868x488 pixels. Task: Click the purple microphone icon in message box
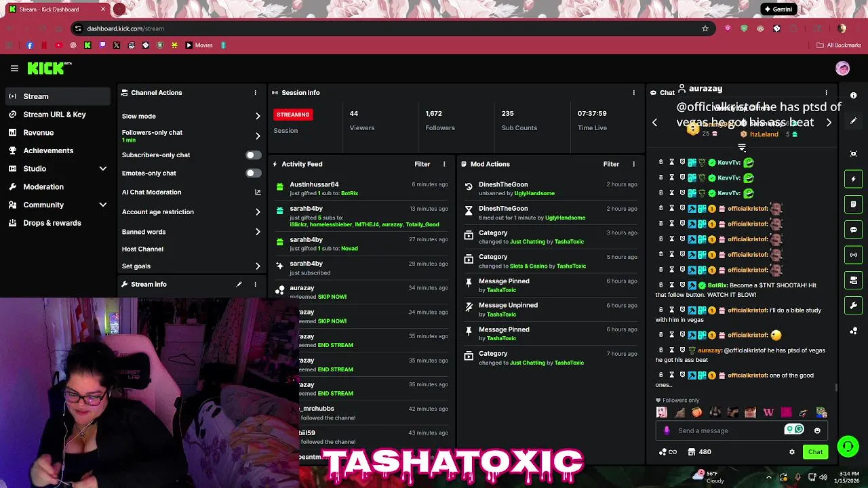click(x=667, y=430)
